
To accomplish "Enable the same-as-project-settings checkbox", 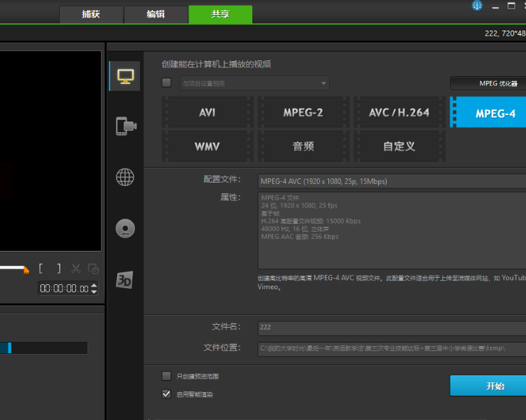I will (x=166, y=83).
